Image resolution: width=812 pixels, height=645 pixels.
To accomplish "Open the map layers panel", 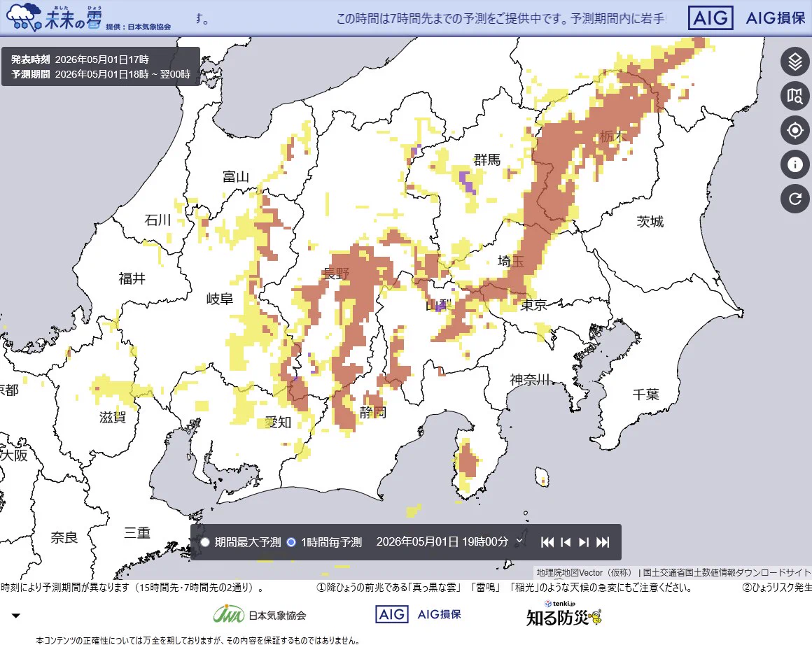I will tap(795, 62).
